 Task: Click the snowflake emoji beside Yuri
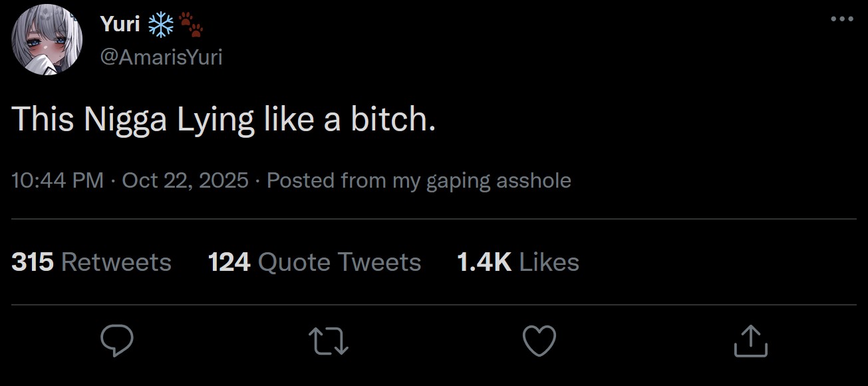click(x=160, y=25)
